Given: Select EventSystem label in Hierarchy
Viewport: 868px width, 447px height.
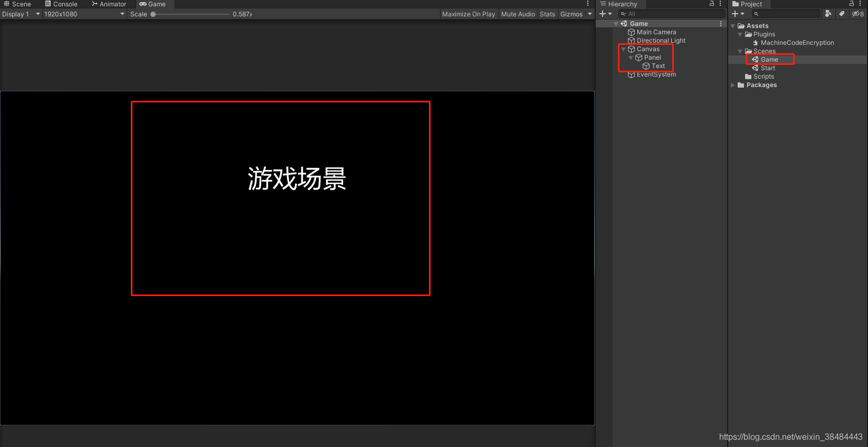Looking at the screenshot, I should coord(656,74).
